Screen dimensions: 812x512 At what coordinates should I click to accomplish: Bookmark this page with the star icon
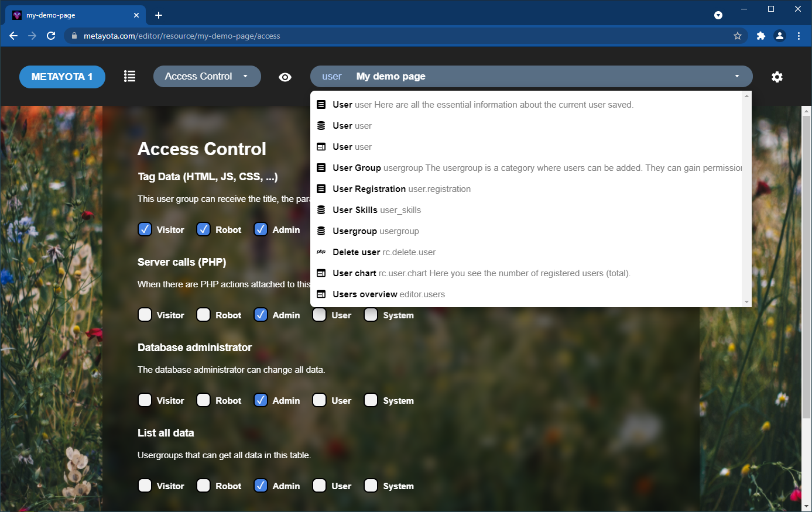[x=738, y=36]
